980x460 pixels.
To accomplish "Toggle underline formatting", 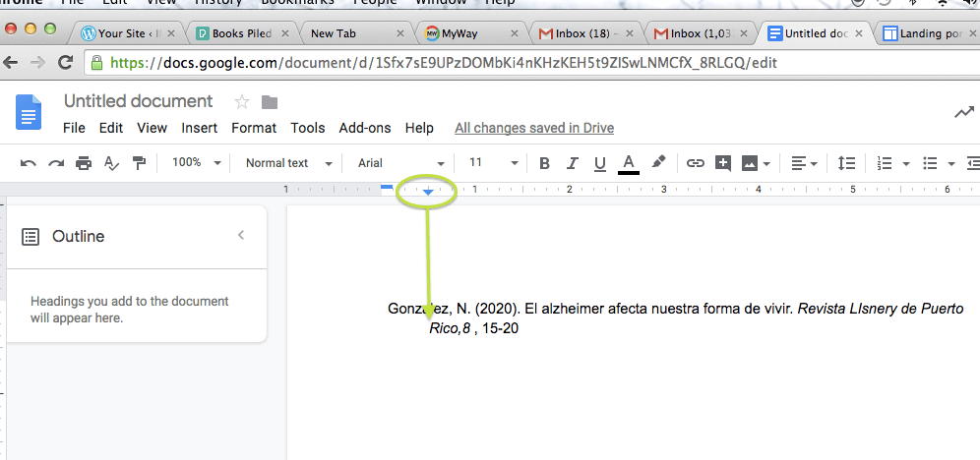I will point(598,163).
